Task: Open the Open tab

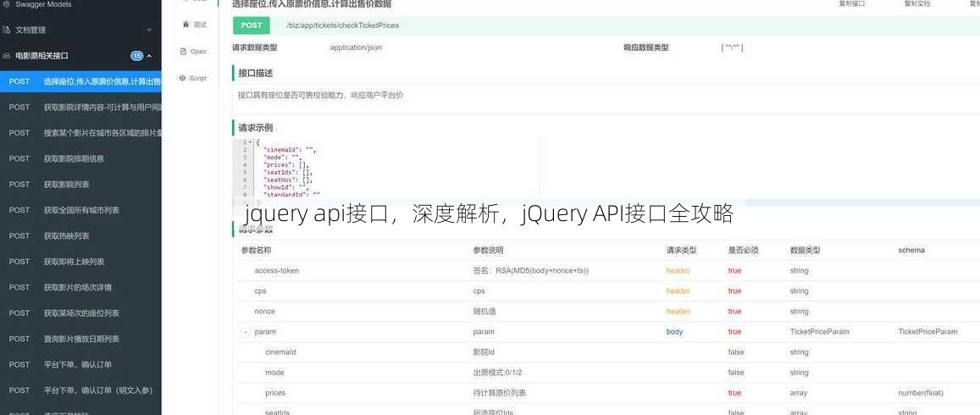Action: (193, 52)
